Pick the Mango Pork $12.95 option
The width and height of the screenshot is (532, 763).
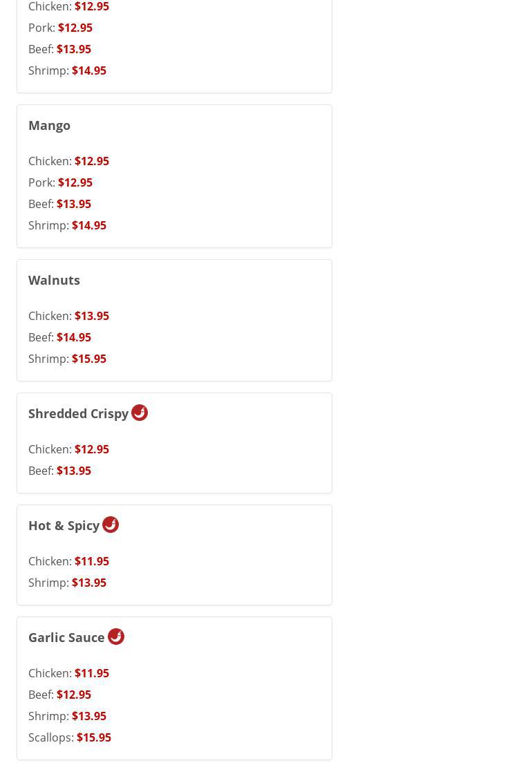tap(75, 182)
